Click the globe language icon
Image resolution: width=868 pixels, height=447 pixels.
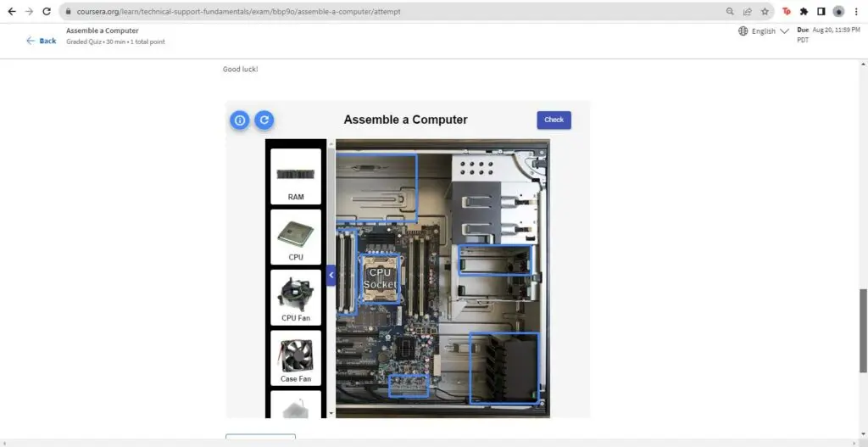click(743, 31)
